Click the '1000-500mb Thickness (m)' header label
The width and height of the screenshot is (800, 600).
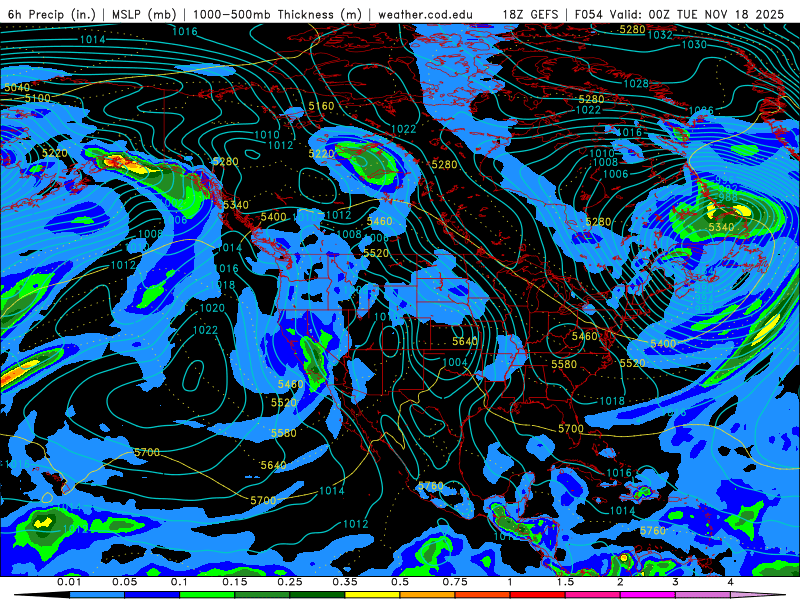point(278,14)
